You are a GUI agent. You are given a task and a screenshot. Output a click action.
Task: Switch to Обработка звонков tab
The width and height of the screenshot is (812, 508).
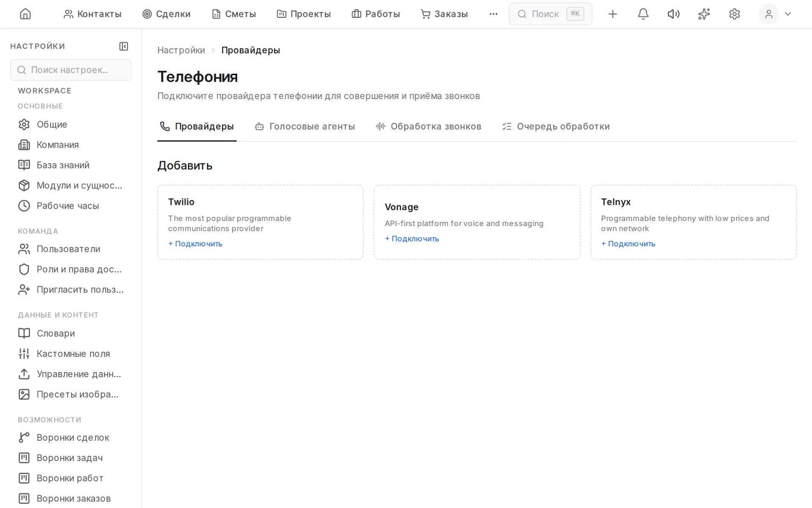[x=428, y=127]
